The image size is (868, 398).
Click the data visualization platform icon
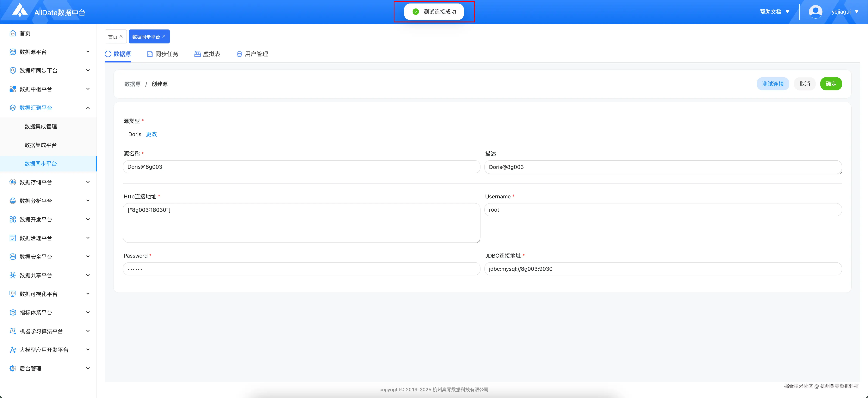point(13,294)
